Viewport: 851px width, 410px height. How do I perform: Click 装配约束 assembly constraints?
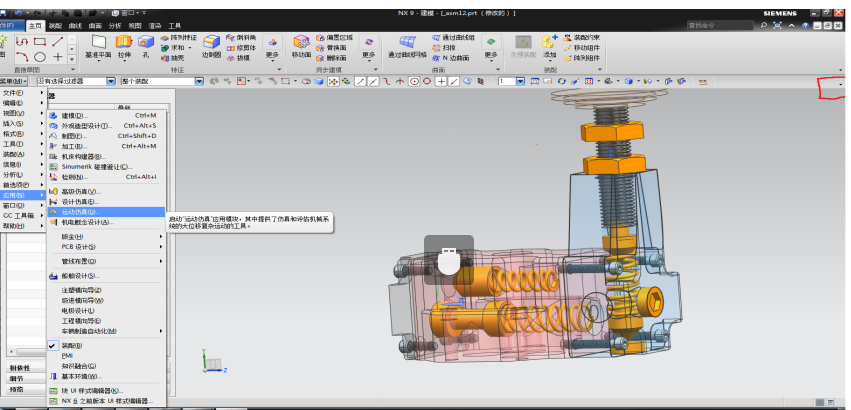tap(582, 38)
